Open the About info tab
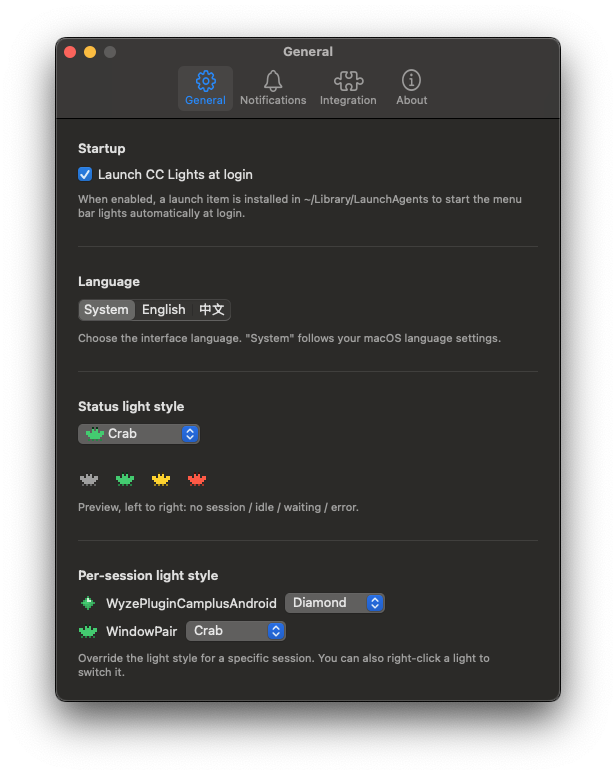 tap(411, 88)
